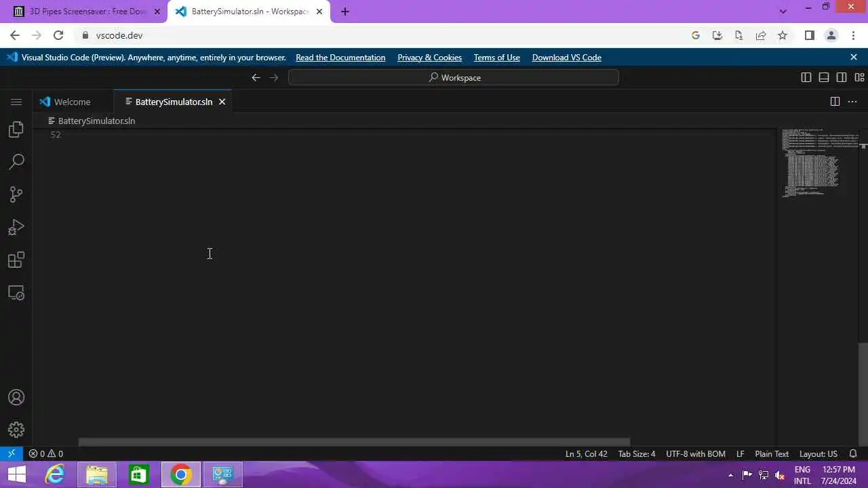
Task: Switch to the 3D Pipes Screensaver browser tab
Action: [x=87, y=12]
